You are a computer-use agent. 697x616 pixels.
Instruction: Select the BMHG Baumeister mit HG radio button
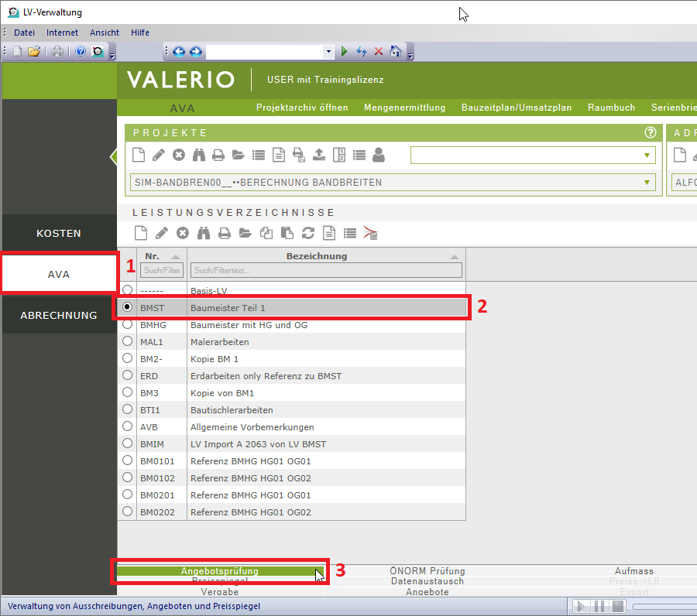[128, 325]
